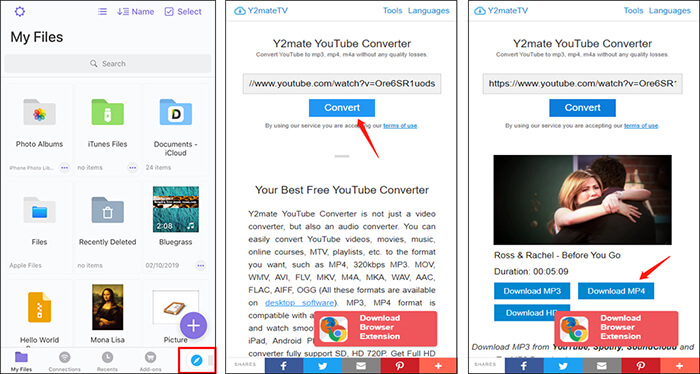Click Y2mateTV logo in middle screen
Screen dimensions: 700x374
click(261, 11)
